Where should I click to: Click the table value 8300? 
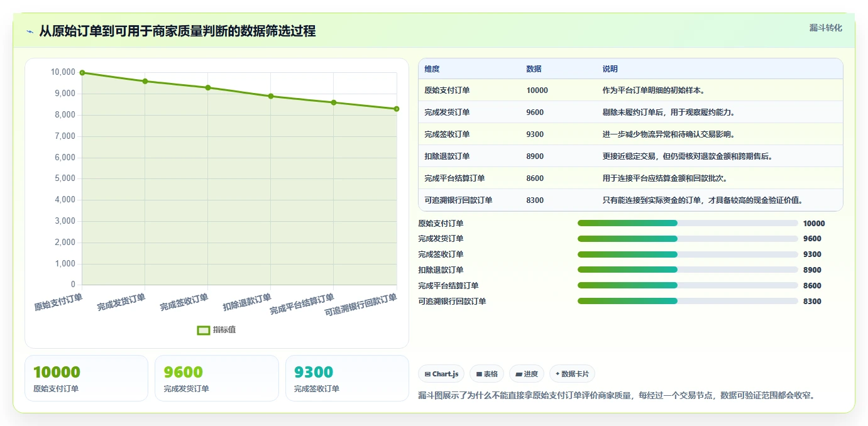tap(536, 200)
